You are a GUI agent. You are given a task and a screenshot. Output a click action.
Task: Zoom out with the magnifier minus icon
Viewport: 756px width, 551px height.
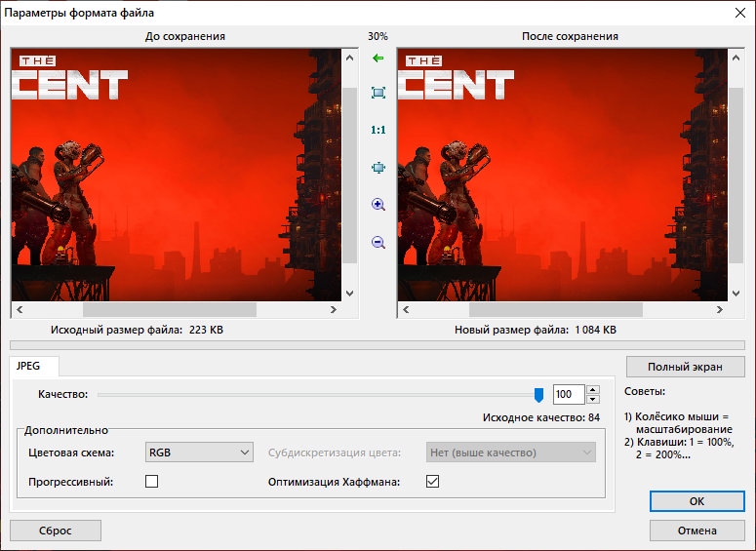[378, 242]
